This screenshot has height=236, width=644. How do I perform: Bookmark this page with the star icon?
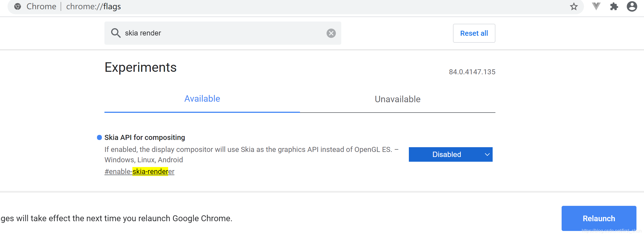[574, 6]
